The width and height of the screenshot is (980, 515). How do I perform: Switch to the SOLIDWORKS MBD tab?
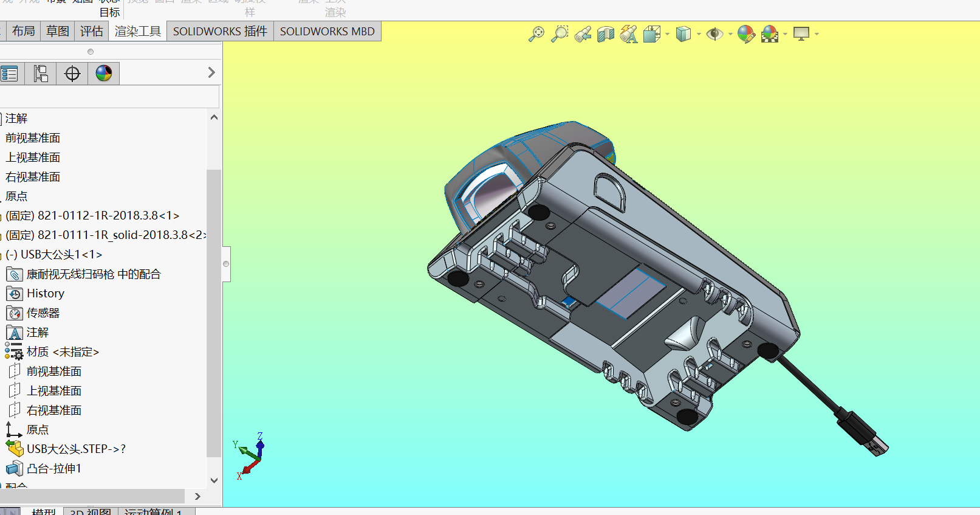point(327,32)
